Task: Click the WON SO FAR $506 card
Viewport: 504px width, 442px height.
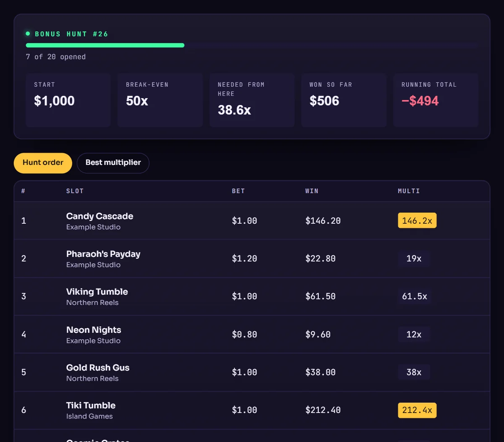Action: pos(344,100)
